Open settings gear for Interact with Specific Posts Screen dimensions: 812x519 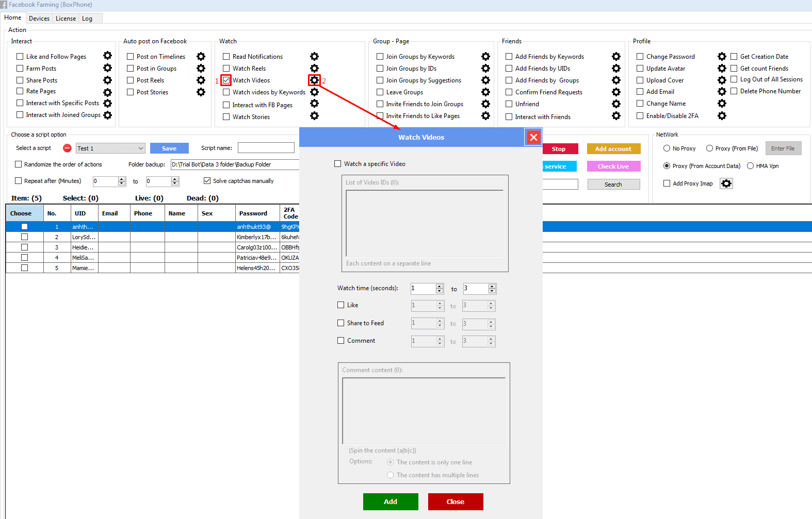[x=107, y=103]
